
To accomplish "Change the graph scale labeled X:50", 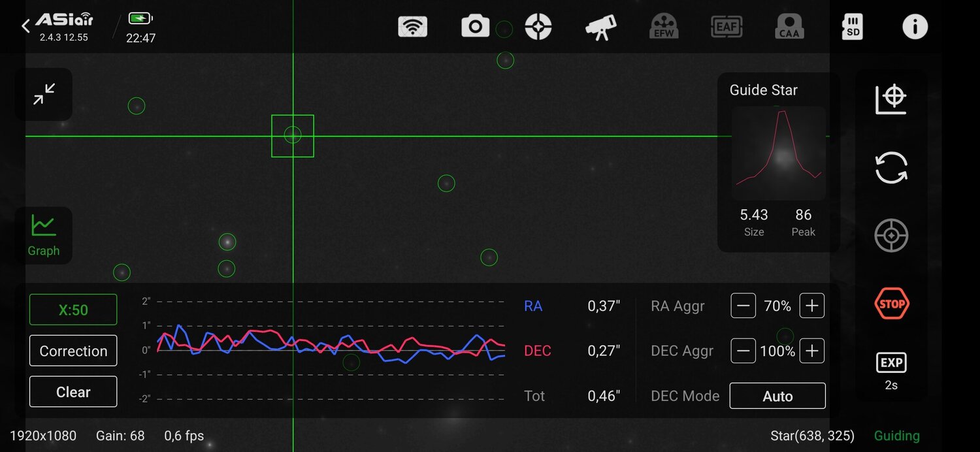I will coord(73,309).
